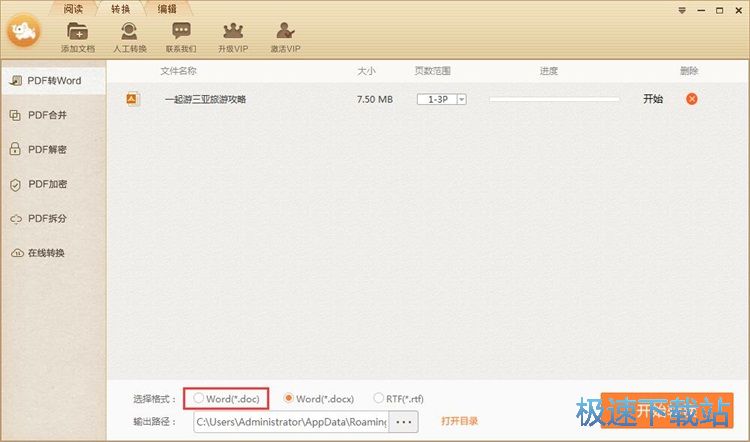Minimize the application window

pos(701,11)
